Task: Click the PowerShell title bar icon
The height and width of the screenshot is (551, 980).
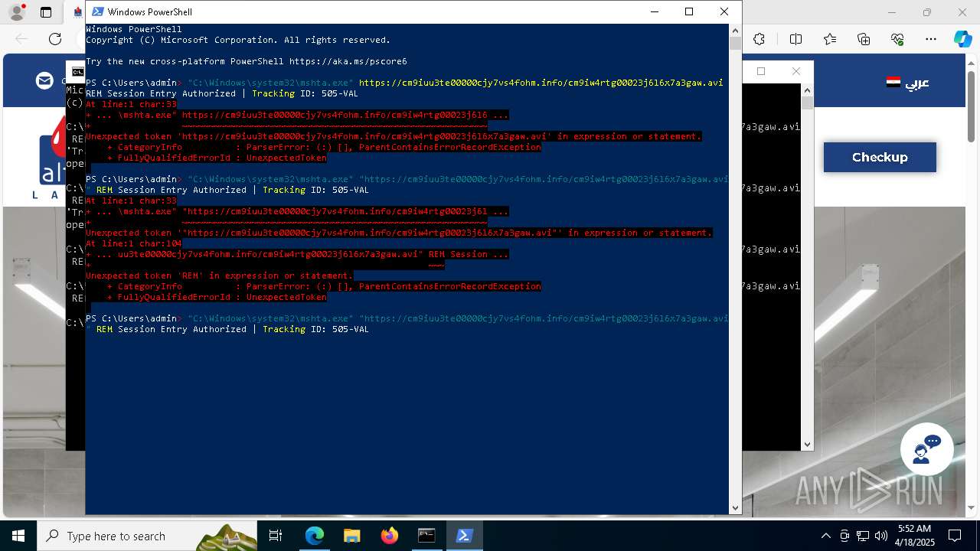Action: (x=97, y=11)
